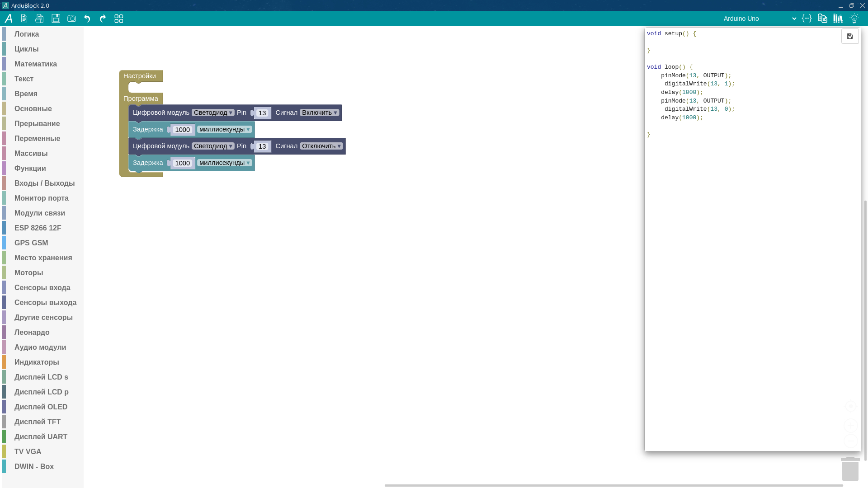The image size is (868, 488).
Task: Open the Включить signal dropdown
Action: [x=320, y=113]
